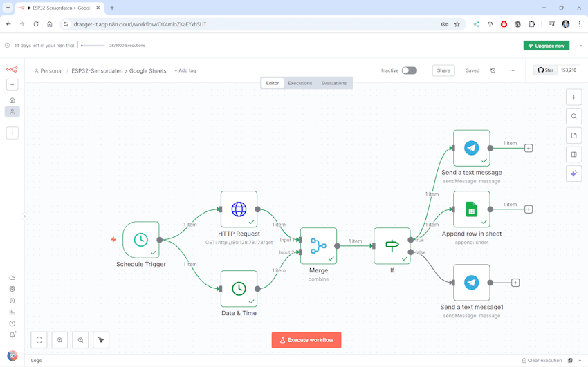Click the Execute workflow button
Image resolution: width=588 pixels, height=367 pixels.
coord(306,340)
